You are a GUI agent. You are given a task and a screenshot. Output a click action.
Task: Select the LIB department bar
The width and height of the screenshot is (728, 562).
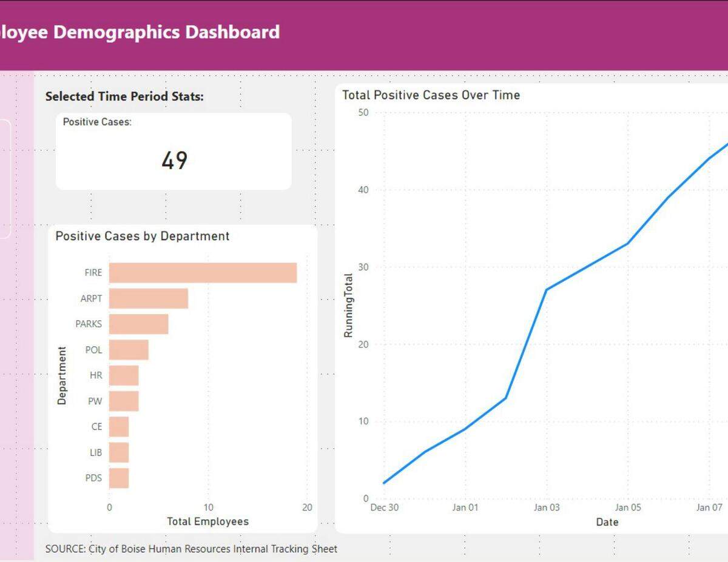point(119,452)
